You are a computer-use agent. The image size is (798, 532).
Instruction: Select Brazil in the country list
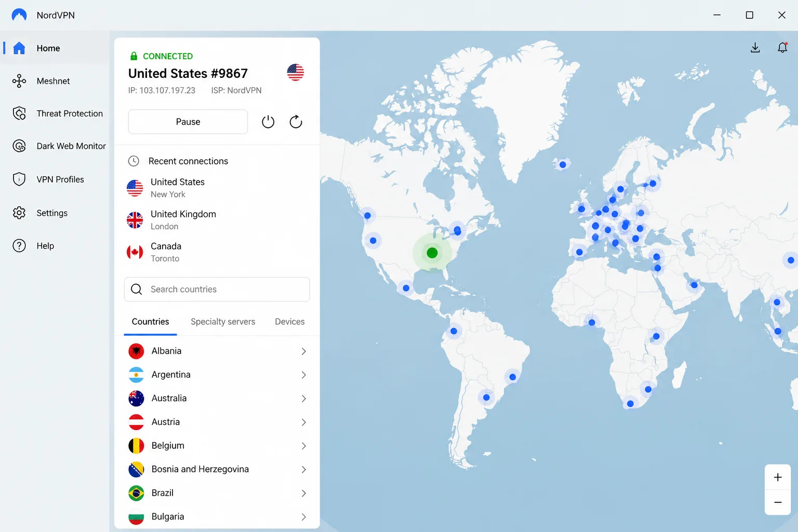point(217,493)
